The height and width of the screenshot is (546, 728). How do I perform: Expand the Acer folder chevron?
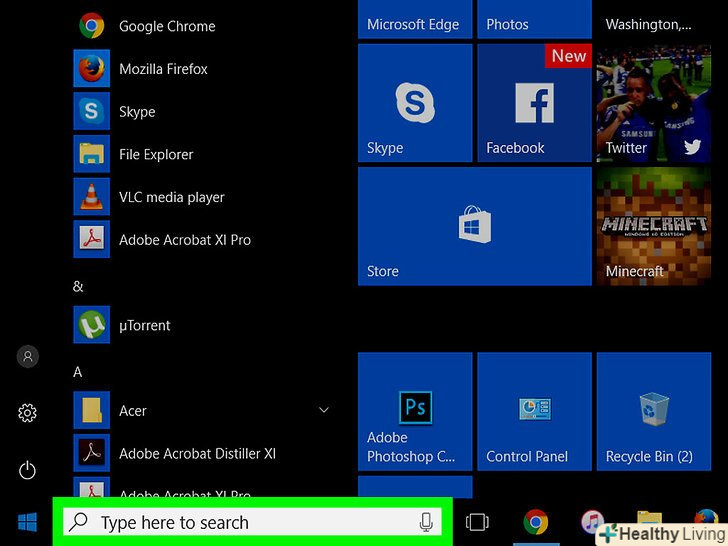click(x=324, y=410)
